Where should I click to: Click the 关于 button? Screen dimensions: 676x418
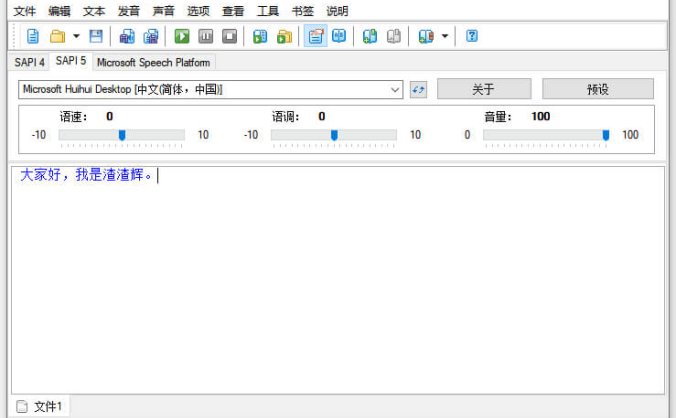(x=484, y=89)
